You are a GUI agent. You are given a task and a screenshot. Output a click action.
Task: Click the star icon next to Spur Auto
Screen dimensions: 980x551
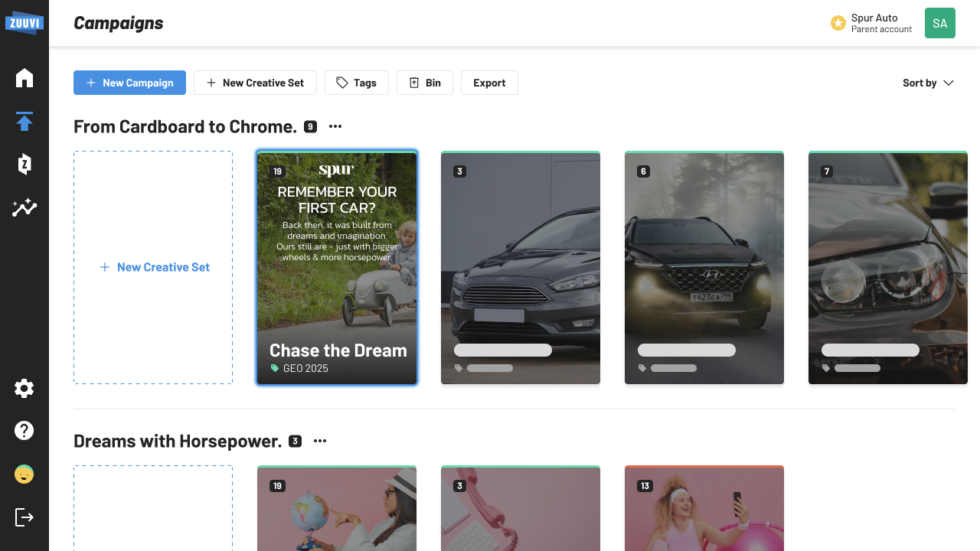pos(838,24)
